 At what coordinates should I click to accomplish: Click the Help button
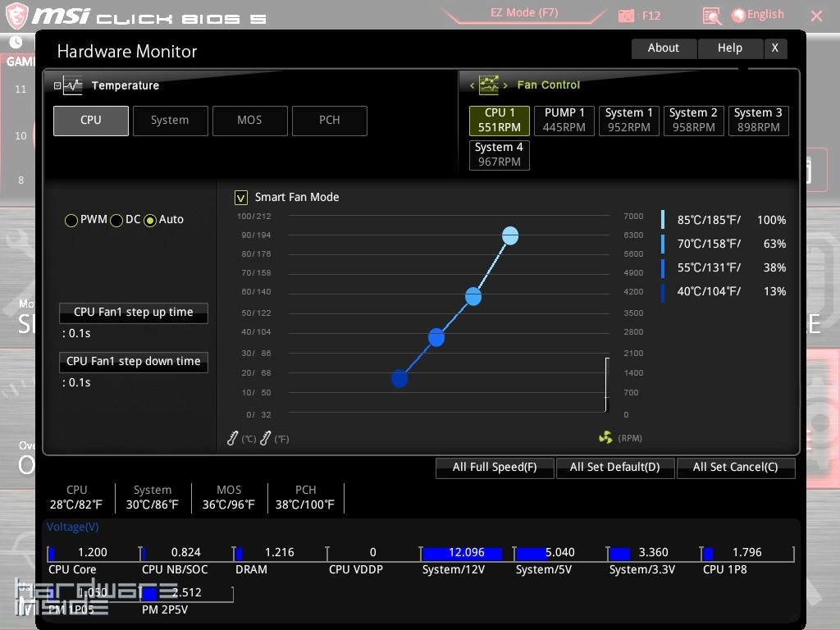[x=730, y=48]
